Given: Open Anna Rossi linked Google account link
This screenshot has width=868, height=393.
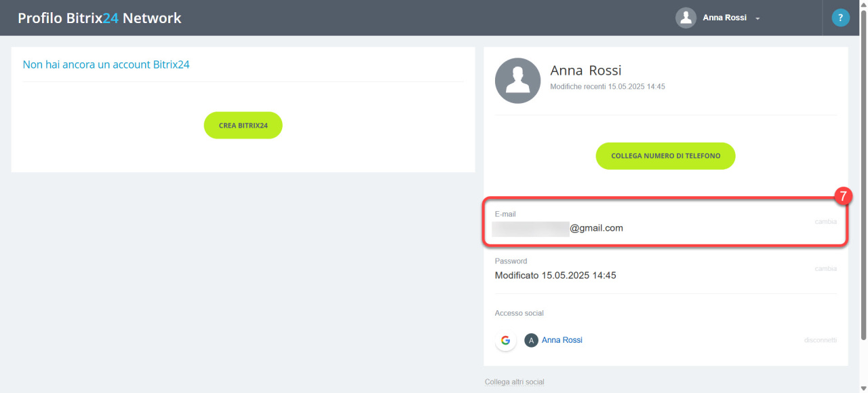Looking at the screenshot, I should [x=562, y=340].
